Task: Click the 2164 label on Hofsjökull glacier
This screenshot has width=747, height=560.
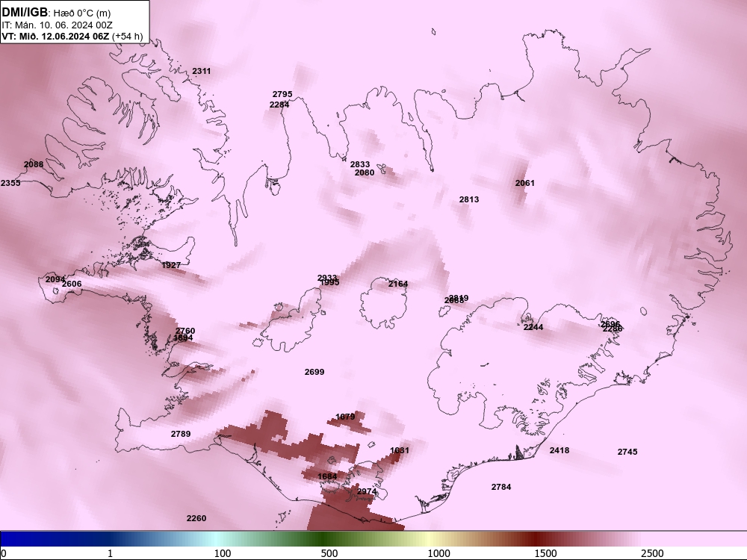Action: (x=398, y=284)
